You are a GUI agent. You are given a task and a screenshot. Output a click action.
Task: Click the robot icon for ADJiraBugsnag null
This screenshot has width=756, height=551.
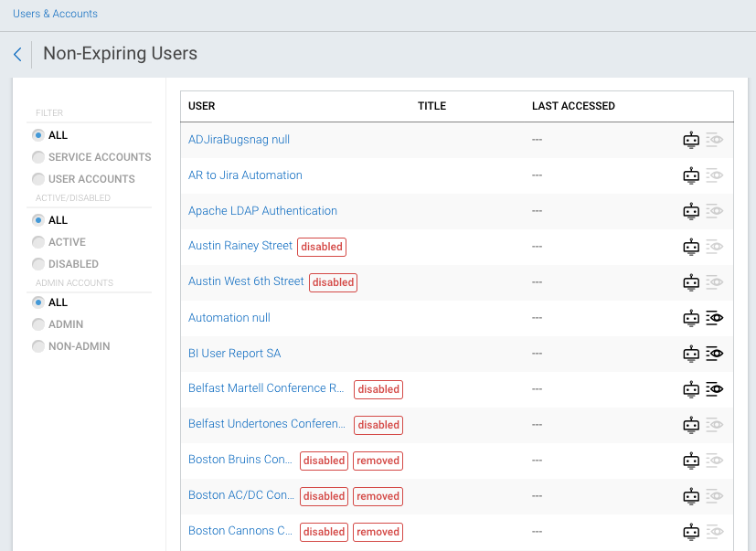[691, 140]
